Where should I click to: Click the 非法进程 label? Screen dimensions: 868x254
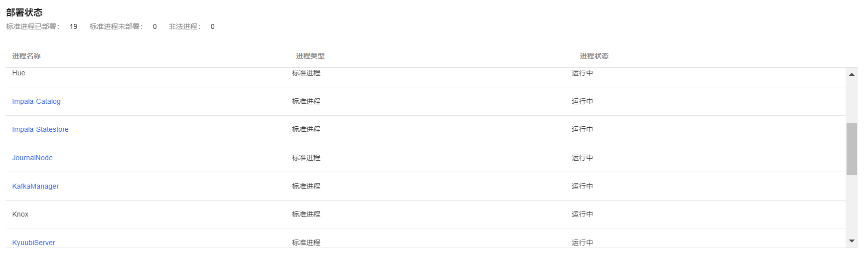coord(184,26)
